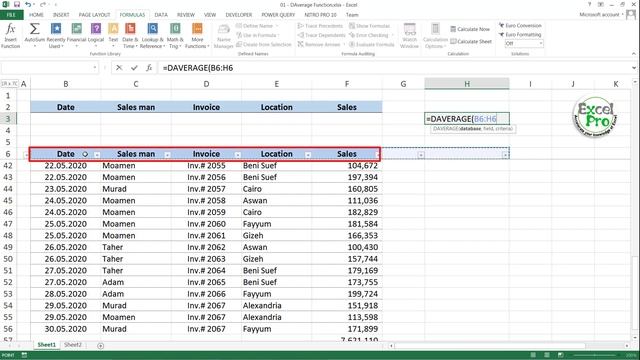Switch to the HOME tab
This screenshot has height=360, width=640.
[36, 15]
